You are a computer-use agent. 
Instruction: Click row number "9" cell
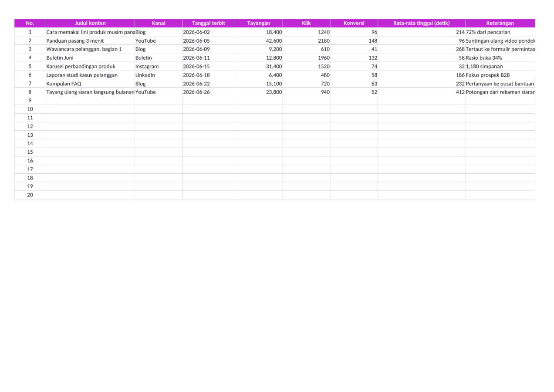[30, 101]
